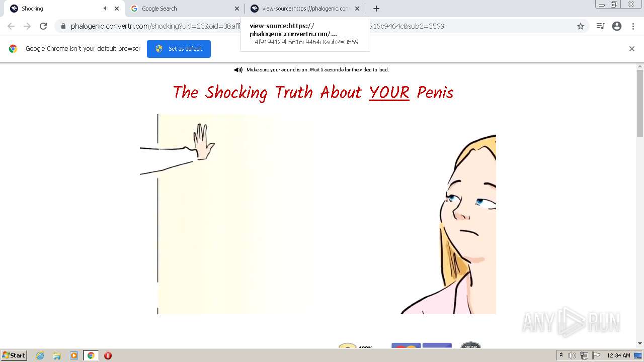Open media controls button
The height and width of the screenshot is (362, 644).
pyautogui.click(x=600, y=26)
